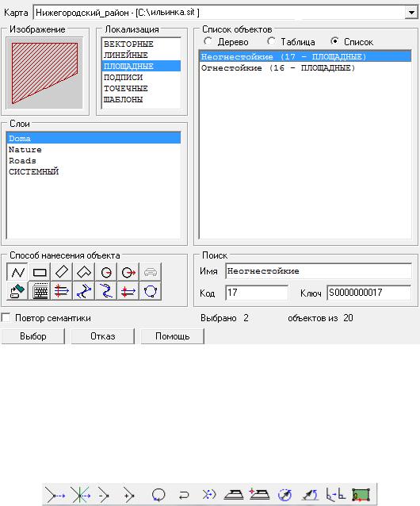The height and width of the screenshot is (506, 420).
Task: Click the blue circle with arrow tool
Action: coord(284,495)
